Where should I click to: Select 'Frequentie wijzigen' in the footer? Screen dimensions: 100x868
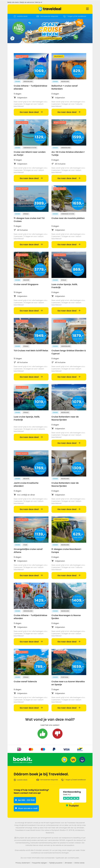[x=39, y=863]
